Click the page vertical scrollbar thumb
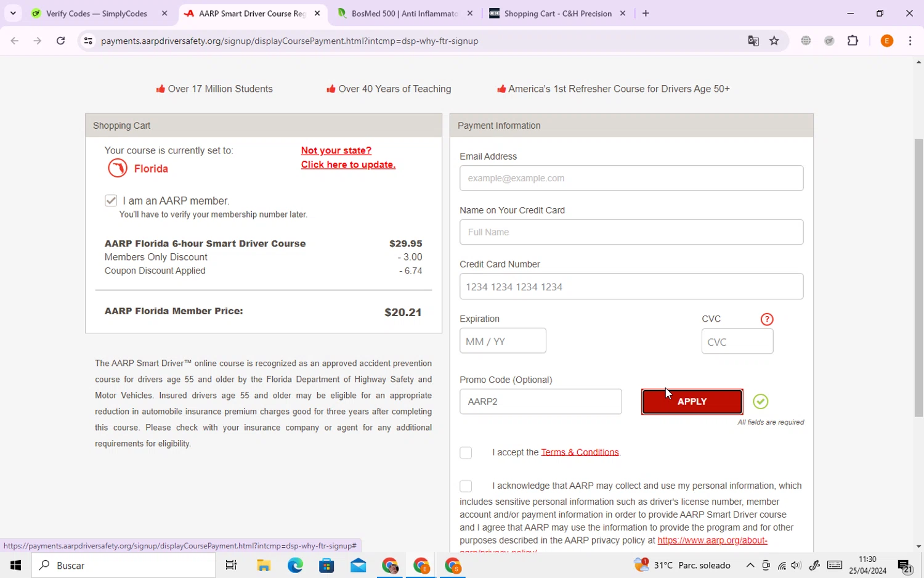The width and height of the screenshot is (924, 578). 918,277
